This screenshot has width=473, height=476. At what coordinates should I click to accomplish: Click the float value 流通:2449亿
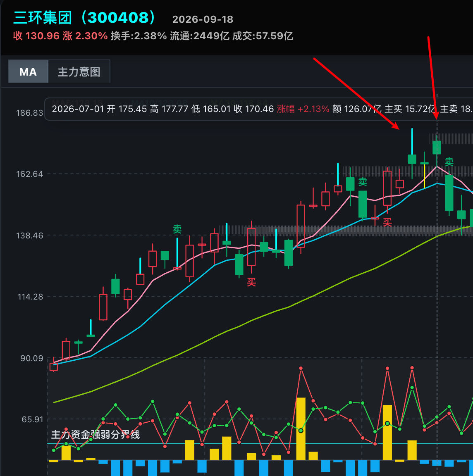tap(200, 36)
